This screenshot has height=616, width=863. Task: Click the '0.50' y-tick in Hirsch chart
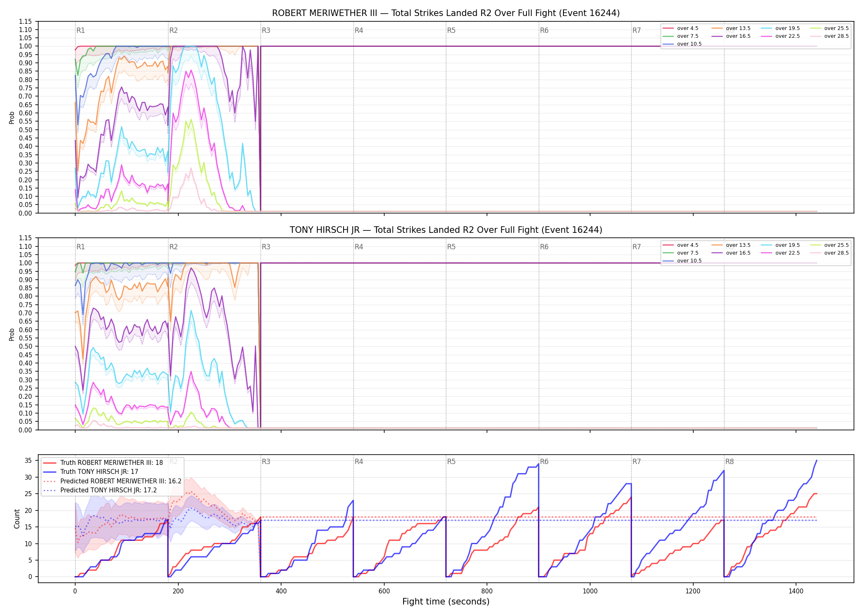click(25, 346)
